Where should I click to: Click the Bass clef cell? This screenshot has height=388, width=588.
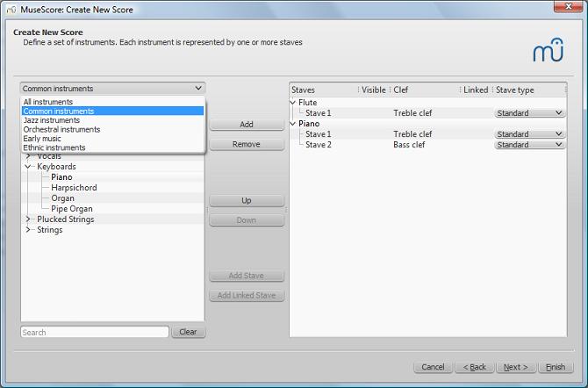click(409, 145)
